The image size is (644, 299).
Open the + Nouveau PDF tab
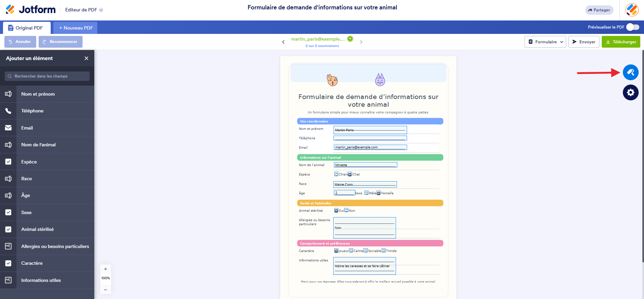click(x=76, y=28)
